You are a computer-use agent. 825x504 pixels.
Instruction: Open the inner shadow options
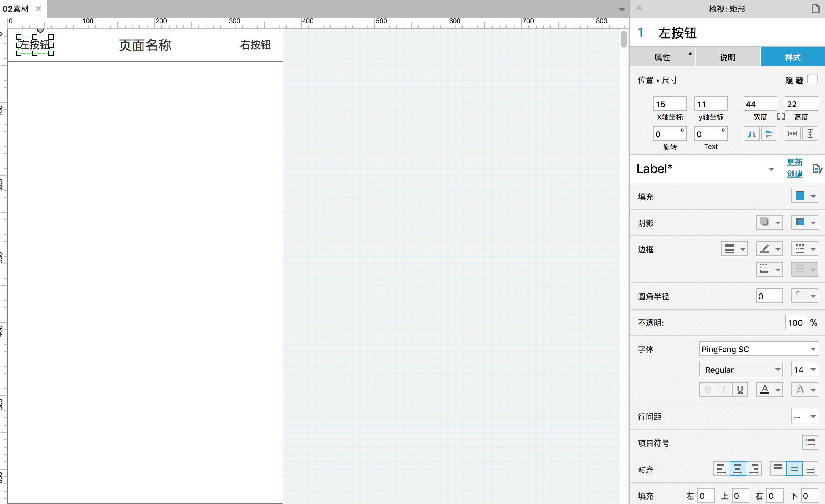point(804,222)
